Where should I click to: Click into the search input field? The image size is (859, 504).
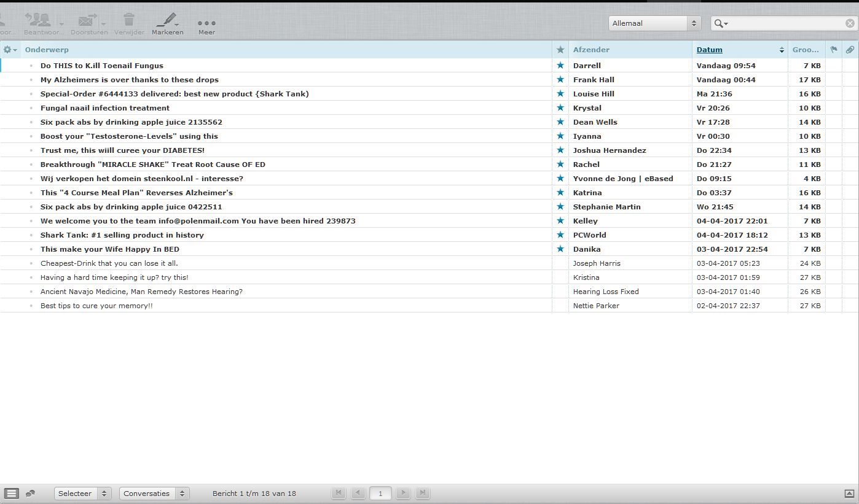(x=786, y=23)
